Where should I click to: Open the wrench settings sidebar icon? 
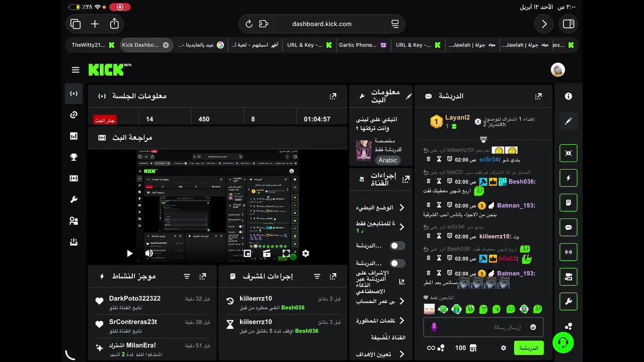coord(74,200)
